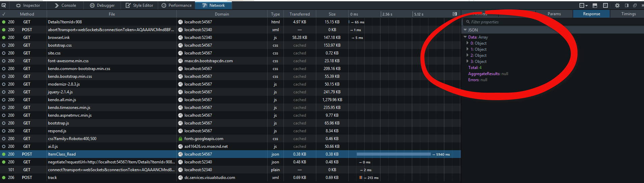Viewport: 644px width, 183px height.
Task: Expand the 3: Object node
Action: click(468, 62)
